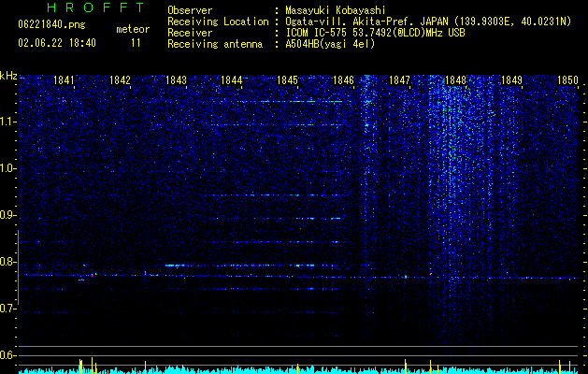
Task: Select the filename 06221840.png
Action: click(x=51, y=25)
